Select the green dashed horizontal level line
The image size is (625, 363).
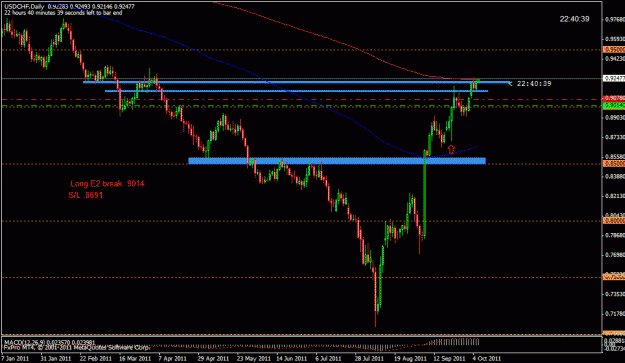(301, 106)
